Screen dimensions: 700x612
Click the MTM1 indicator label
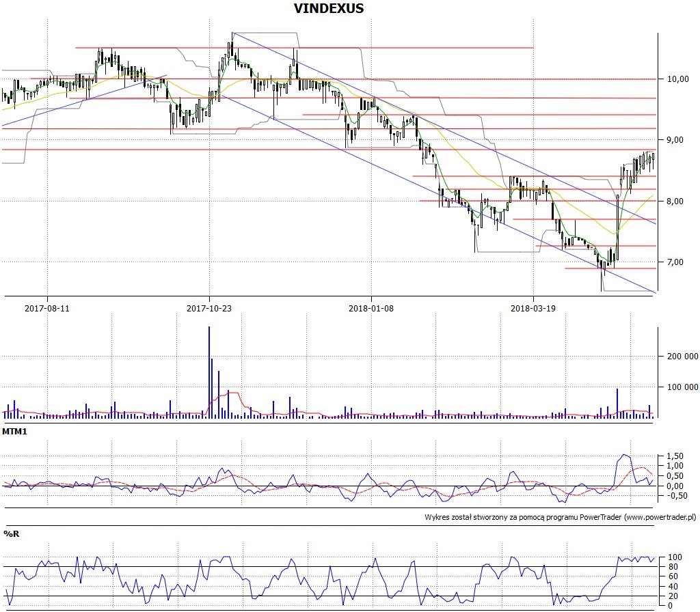pyautogui.click(x=14, y=432)
